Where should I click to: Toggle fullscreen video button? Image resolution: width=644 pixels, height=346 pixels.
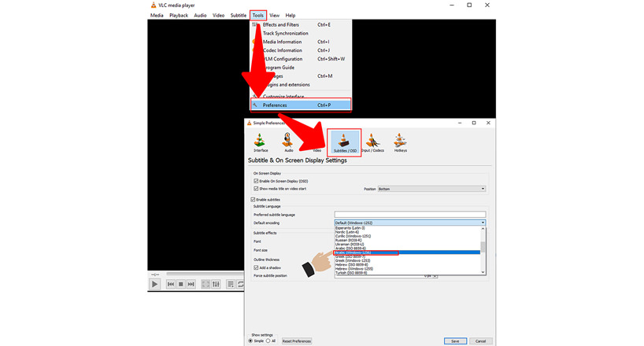coord(205,284)
